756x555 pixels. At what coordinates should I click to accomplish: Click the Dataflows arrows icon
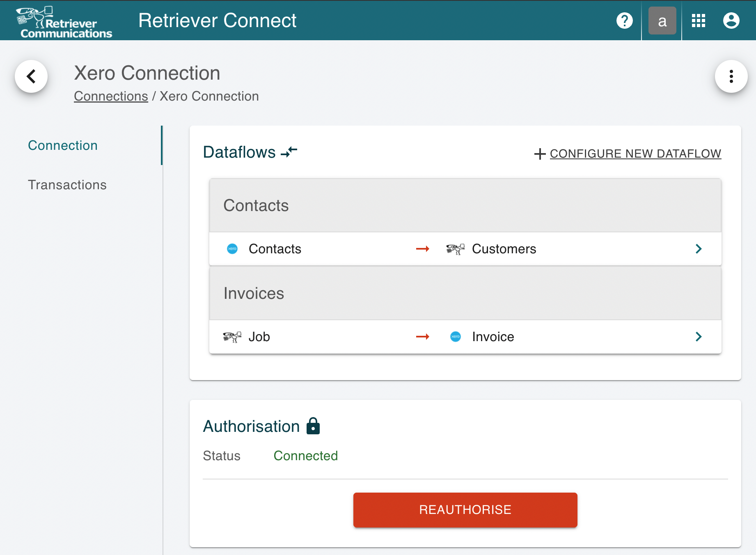pos(289,152)
